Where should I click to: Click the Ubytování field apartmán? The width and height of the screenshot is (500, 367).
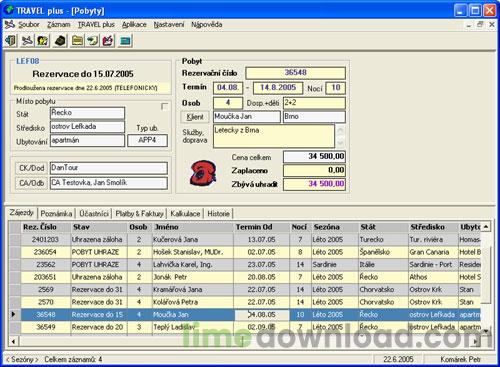pyautogui.click(x=87, y=140)
